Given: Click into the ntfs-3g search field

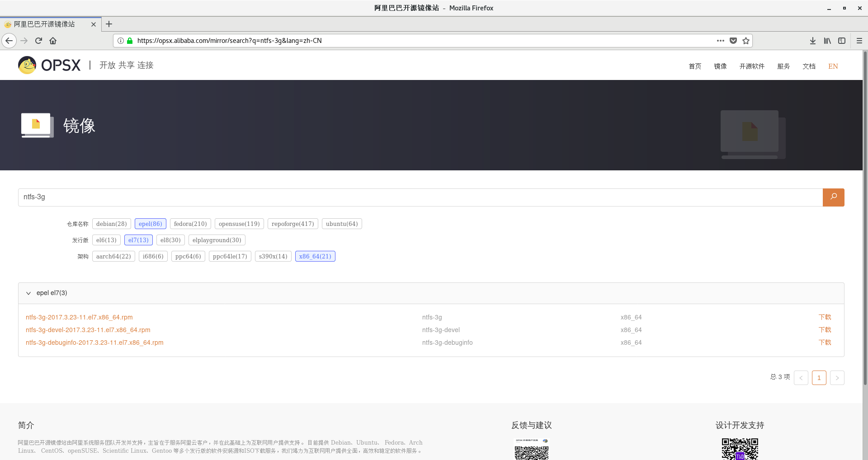Looking at the screenshot, I should [x=420, y=197].
